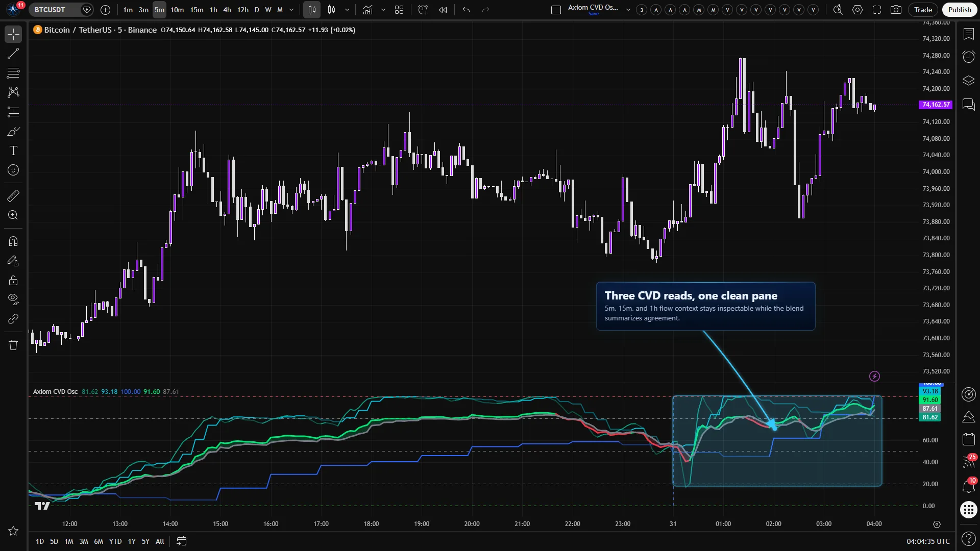Viewport: 980px width, 551px height.
Task: Toggle the candlestick chart type button
Action: [x=312, y=10]
